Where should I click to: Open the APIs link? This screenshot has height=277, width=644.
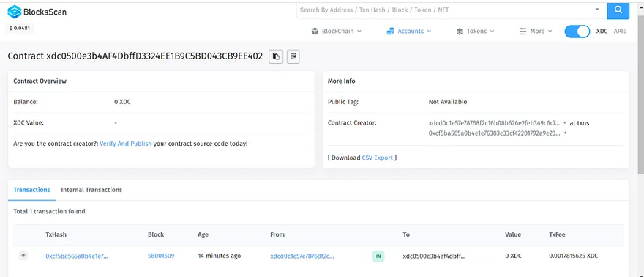coord(620,32)
